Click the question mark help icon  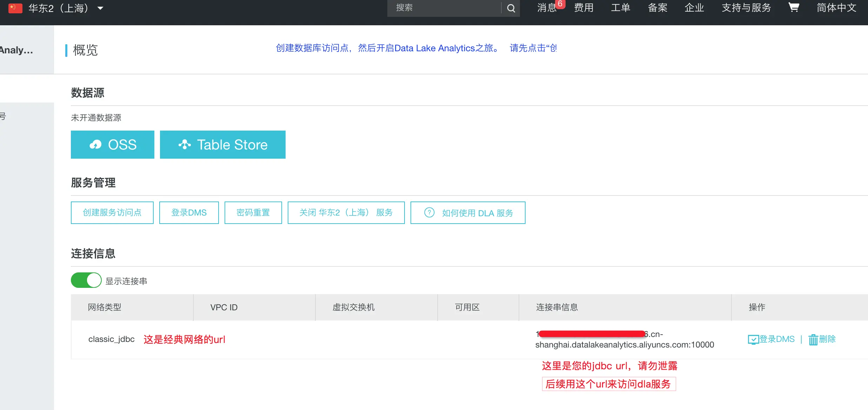pyautogui.click(x=429, y=213)
